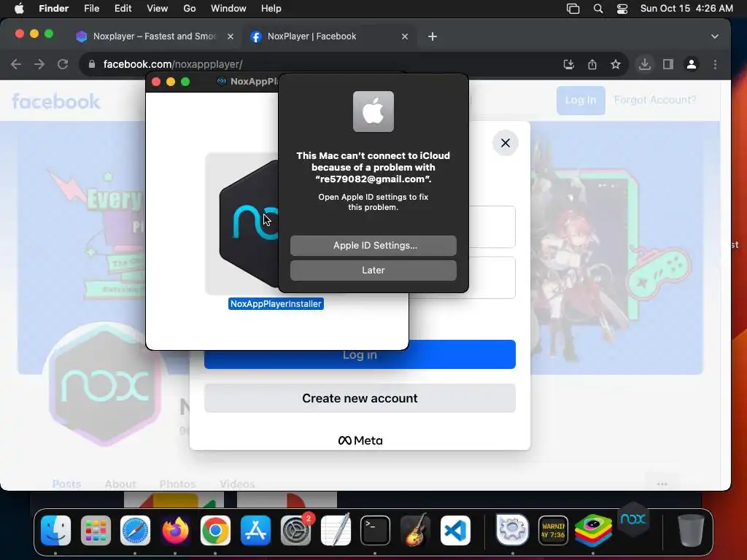This screenshot has height=560, width=747.
Task: Open the NoxAppPlayerInstaller icon
Action: (x=248, y=224)
